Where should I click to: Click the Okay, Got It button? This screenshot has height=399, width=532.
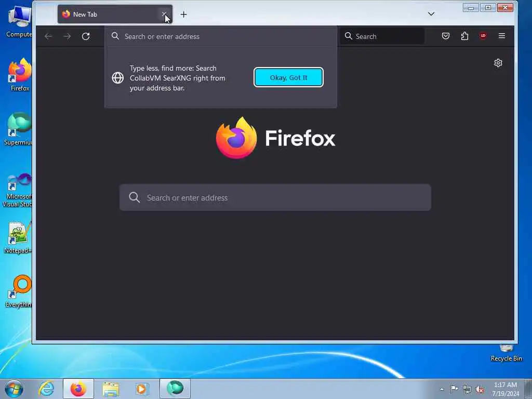(x=288, y=77)
